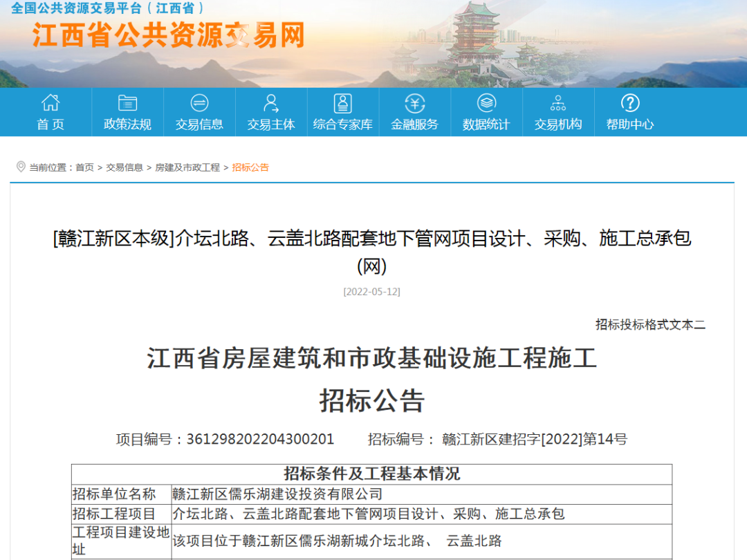Click the data statistics layers icon
This screenshot has width=747, height=560.
[486, 103]
